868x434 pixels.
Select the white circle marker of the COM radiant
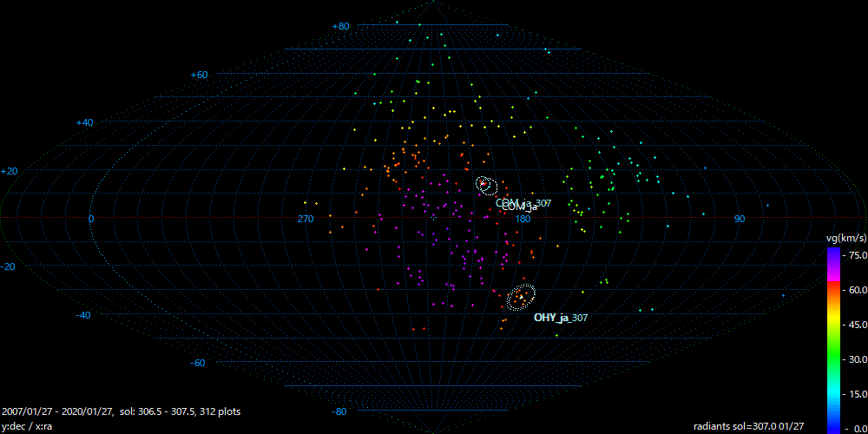coord(484,184)
